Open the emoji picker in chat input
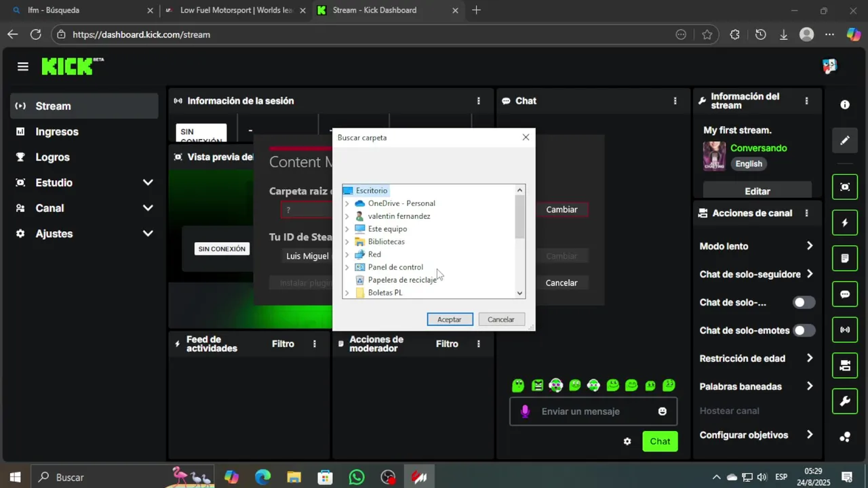The height and width of the screenshot is (488, 868). [663, 411]
